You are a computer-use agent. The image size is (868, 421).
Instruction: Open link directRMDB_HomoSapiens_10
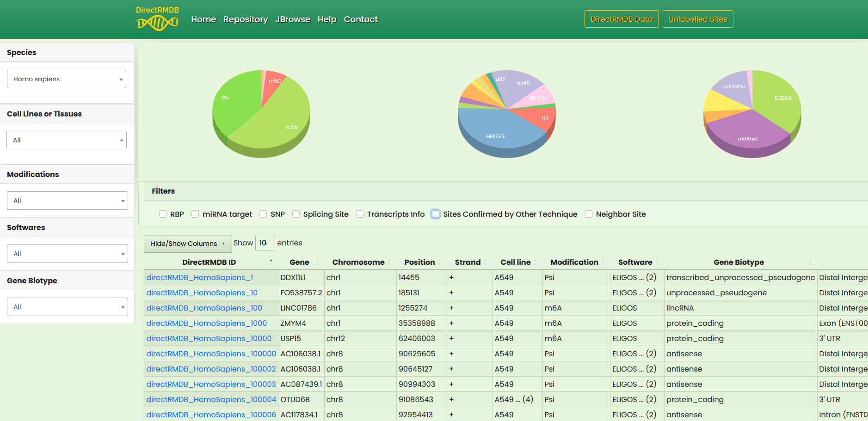click(x=202, y=293)
